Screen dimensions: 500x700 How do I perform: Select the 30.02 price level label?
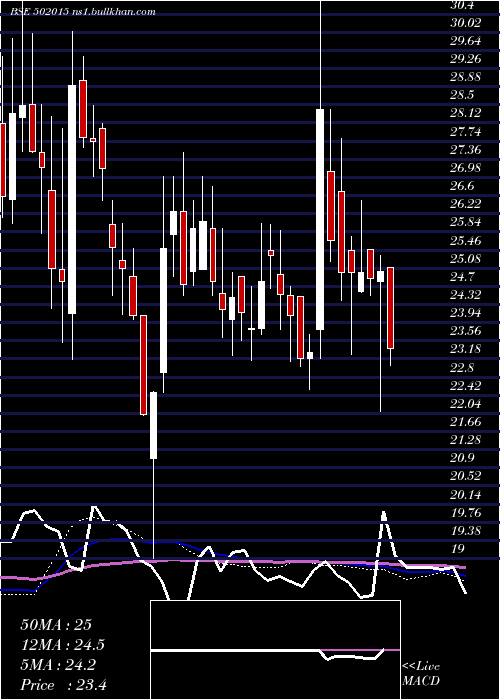tap(466, 23)
